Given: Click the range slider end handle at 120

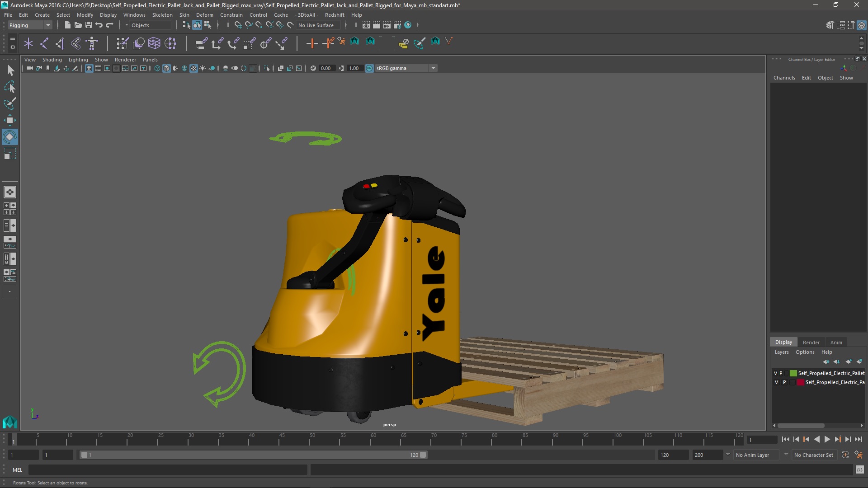Looking at the screenshot, I should click(423, 455).
